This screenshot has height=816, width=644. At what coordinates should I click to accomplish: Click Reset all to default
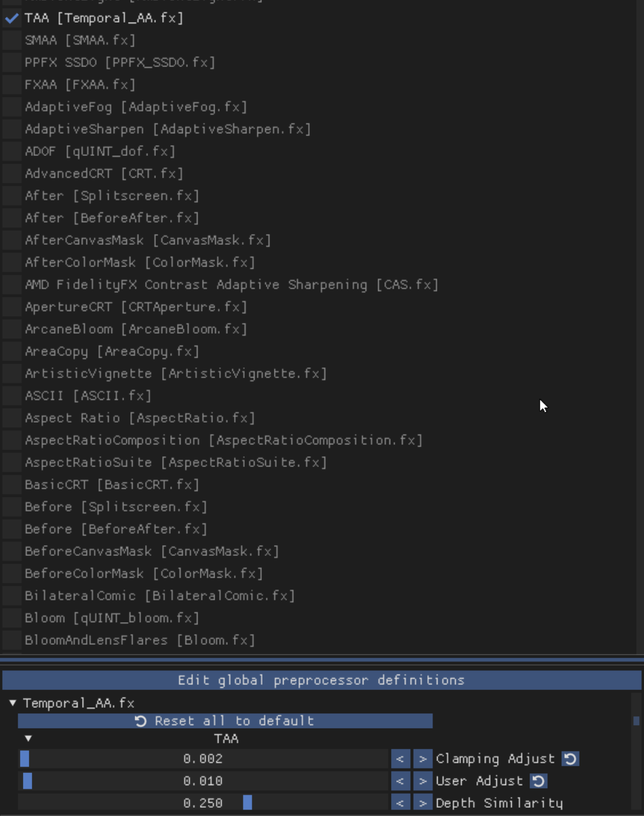tap(225, 721)
